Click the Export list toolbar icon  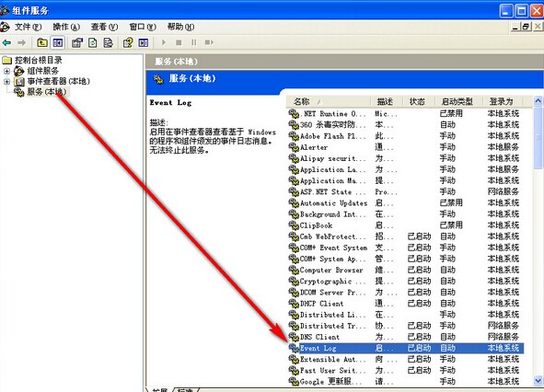click(x=109, y=42)
